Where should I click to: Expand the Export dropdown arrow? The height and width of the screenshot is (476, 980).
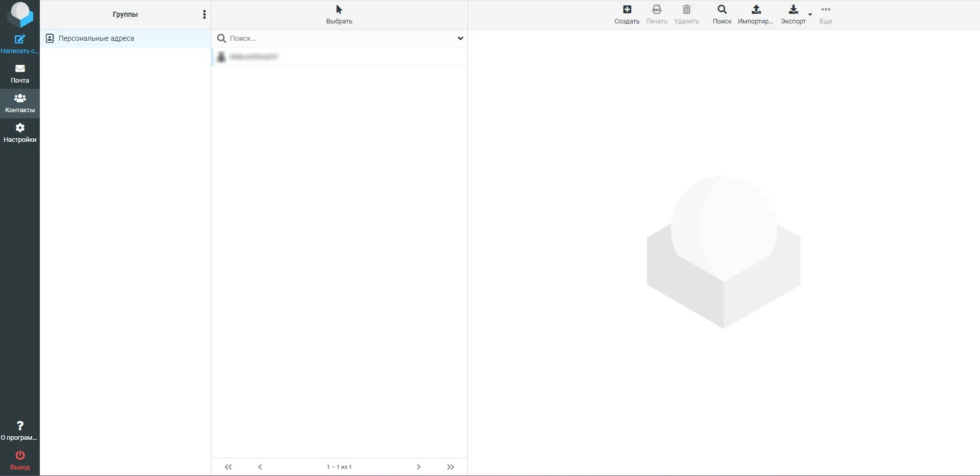click(x=810, y=14)
